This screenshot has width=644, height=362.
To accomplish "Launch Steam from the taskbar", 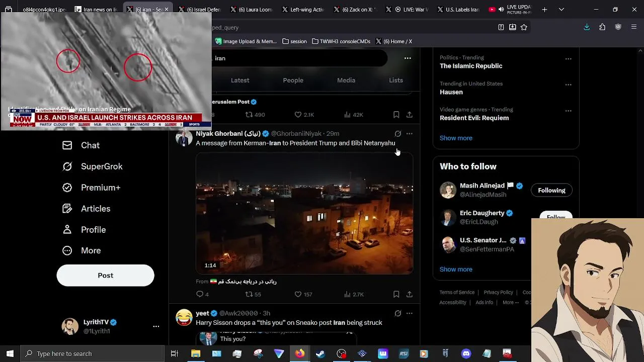I will tap(320, 353).
